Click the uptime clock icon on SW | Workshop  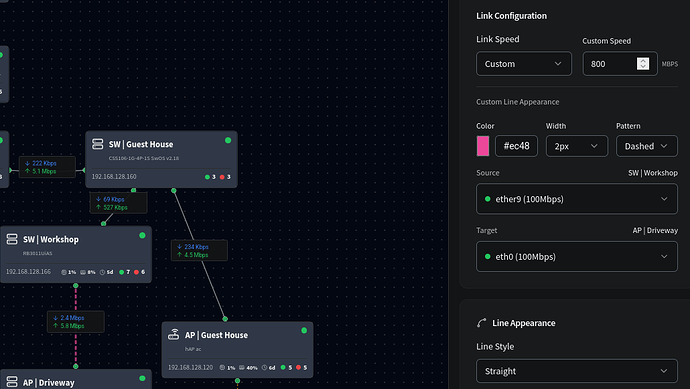pos(102,272)
